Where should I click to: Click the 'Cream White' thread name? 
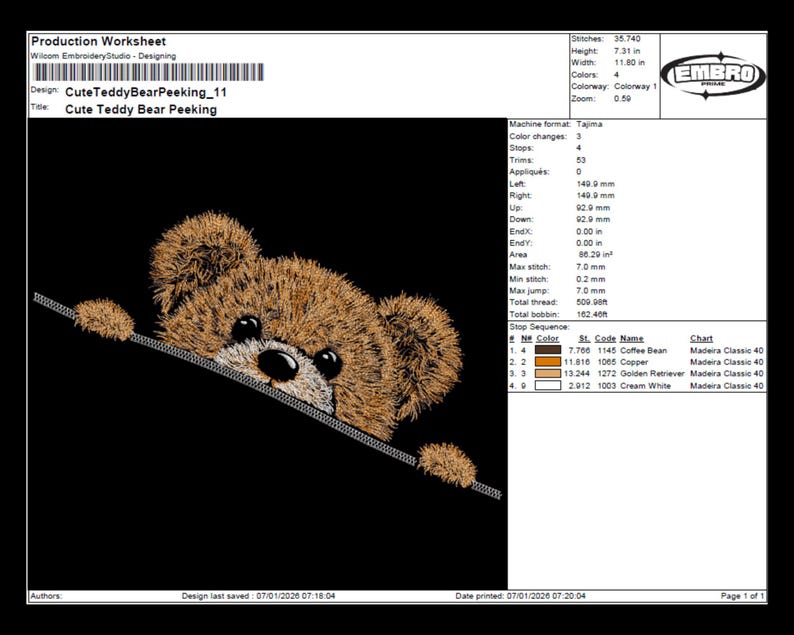point(645,386)
